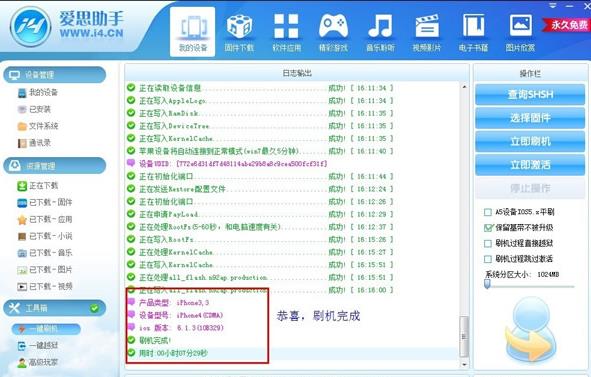Select 我的设备 in the sidebar
This screenshot has width=591, height=377.
coord(38,92)
